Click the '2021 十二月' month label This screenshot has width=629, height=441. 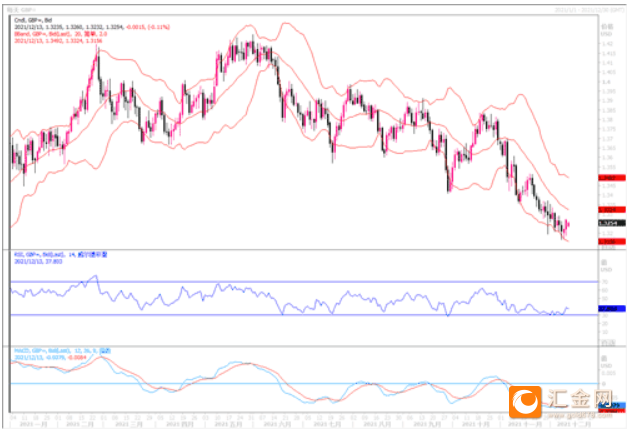pyautogui.click(x=574, y=424)
